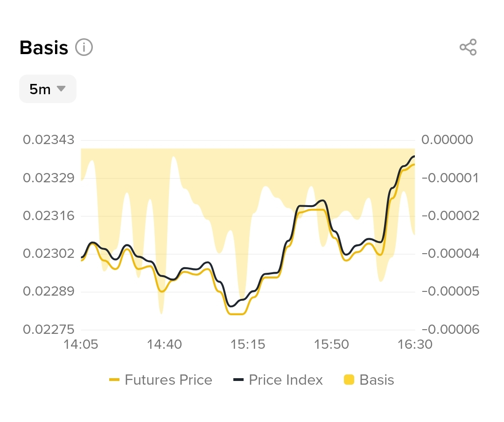
Task: Click the black Price Index legend marker
Action: pos(238,380)
